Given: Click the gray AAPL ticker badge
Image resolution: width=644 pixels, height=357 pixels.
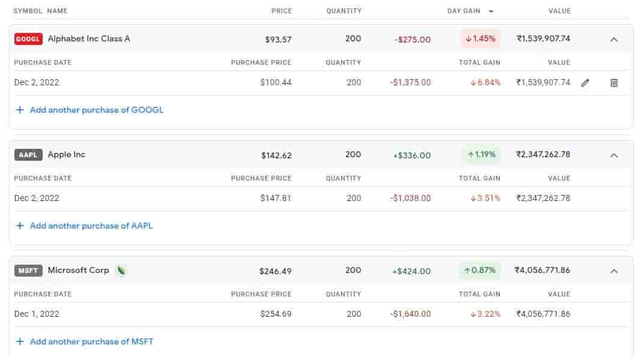Looking at the screenshot, I should [28, 155].
